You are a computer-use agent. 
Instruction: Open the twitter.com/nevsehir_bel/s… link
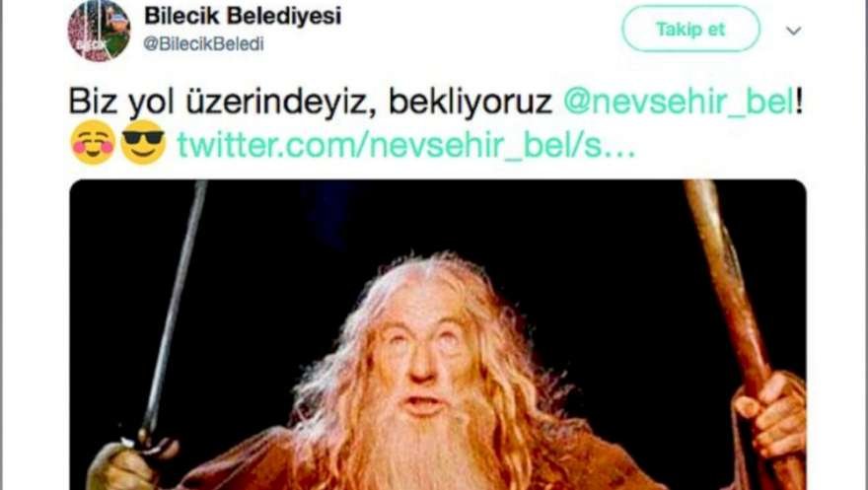pyautogui.click(x=406, y=145)
